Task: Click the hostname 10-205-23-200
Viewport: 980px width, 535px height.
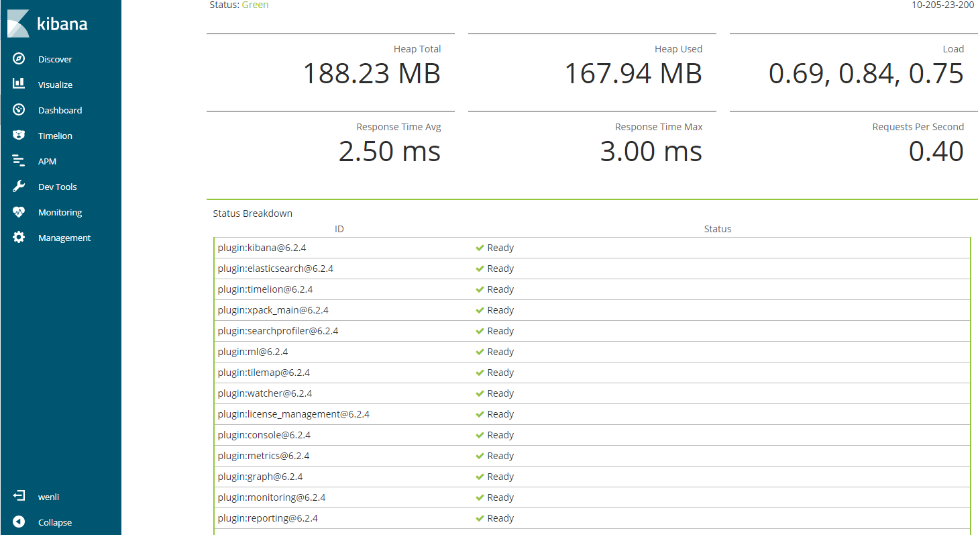Action: [x=942, y=5]
